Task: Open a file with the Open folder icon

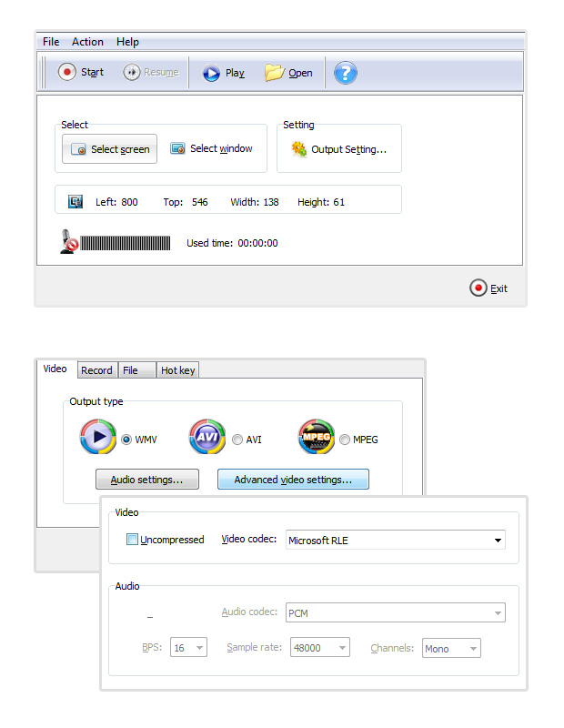Action: point(275,73)
